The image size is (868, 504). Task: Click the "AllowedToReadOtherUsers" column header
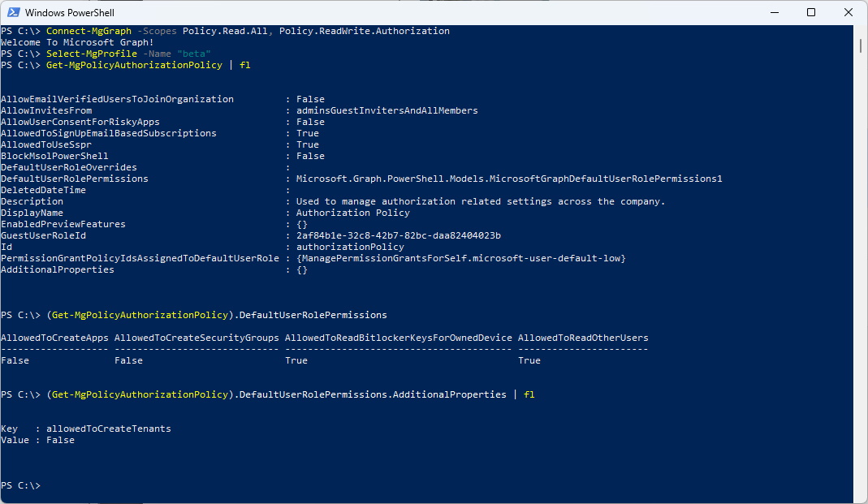(584, 338)
